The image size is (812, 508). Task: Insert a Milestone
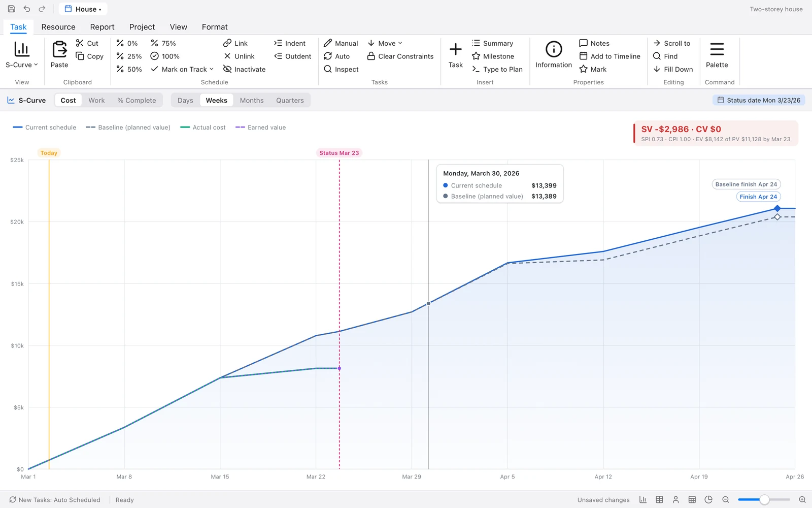click(493, 56)
